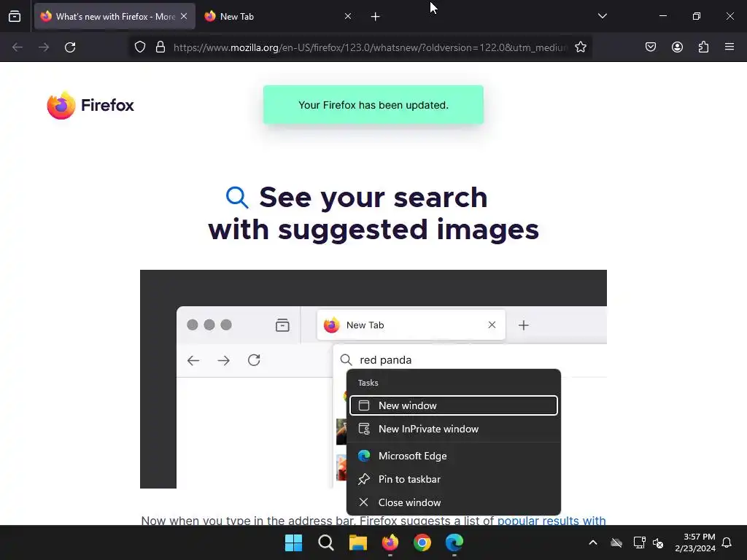Switch to the What's new with Firefox tab
Screen dimensions: 747x560
[x=115, y=16]
